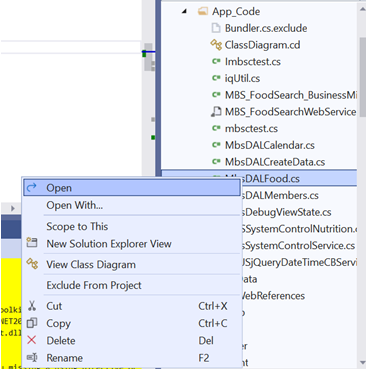366x370 pixels.
Task: Click the left pane scroll right arrow
Action: coord(13,208)
